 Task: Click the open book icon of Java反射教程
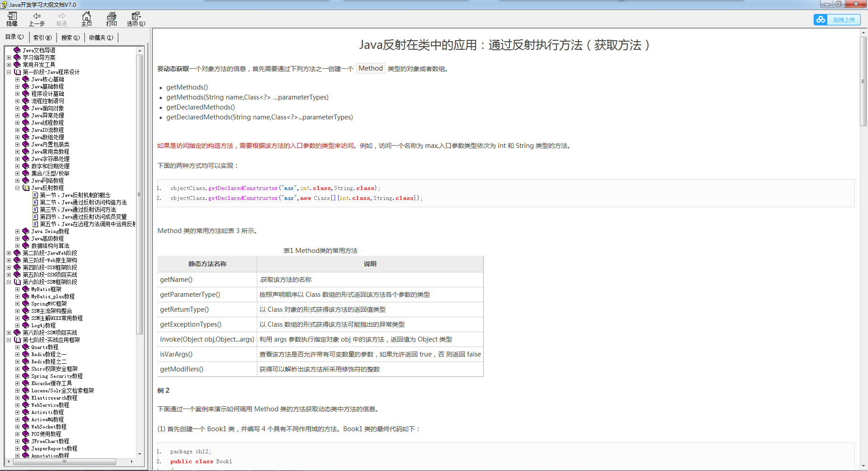[x=26, y=188]
